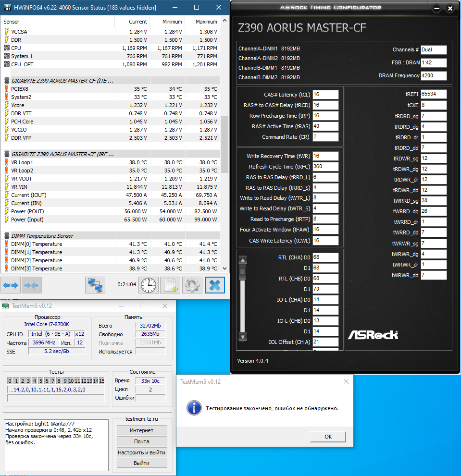Viewport: 461px width, 476px height.
Task: Open HWiNFO sensor settings gear icon
Action: point(192,285)
